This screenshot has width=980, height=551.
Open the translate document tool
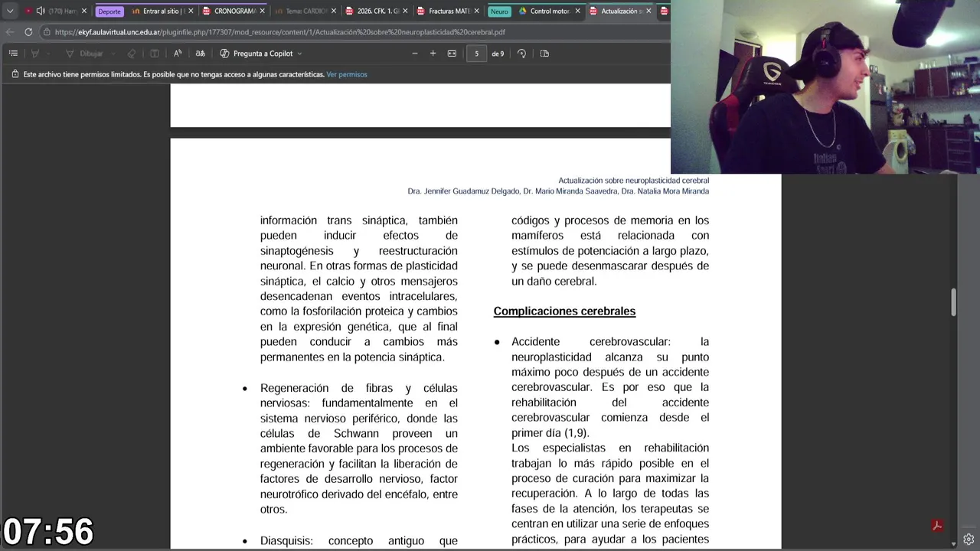pos(201,54)
